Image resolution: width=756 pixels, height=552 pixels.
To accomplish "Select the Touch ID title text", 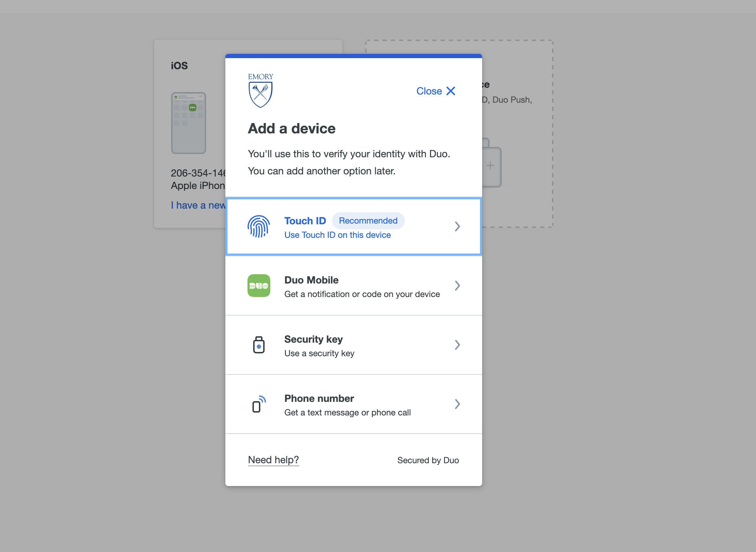I will pyautogui.click(x=305, y=221).
